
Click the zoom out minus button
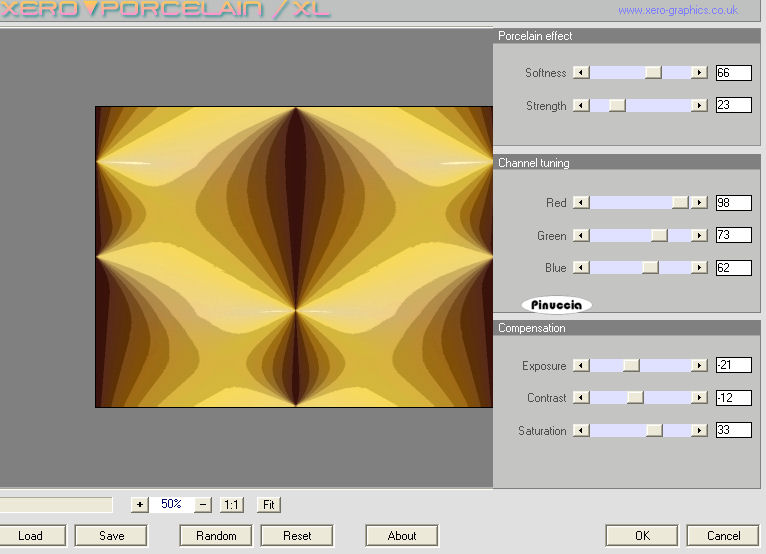pos(203,505)
